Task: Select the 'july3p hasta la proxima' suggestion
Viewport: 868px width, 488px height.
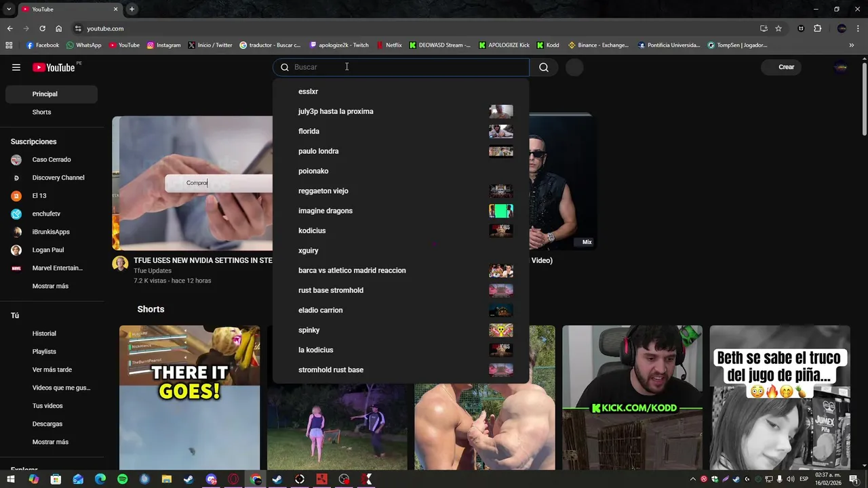Action: tap(401, 111)
